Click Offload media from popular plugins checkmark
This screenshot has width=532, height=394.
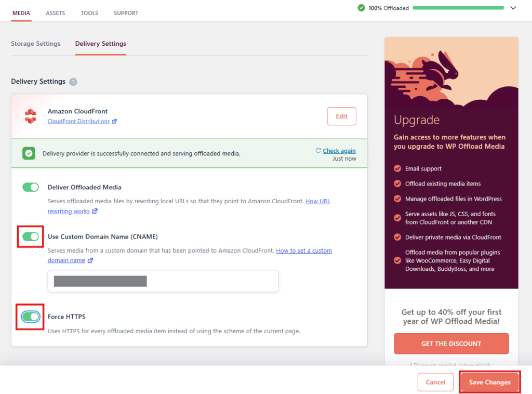click(x=397, y=260)
